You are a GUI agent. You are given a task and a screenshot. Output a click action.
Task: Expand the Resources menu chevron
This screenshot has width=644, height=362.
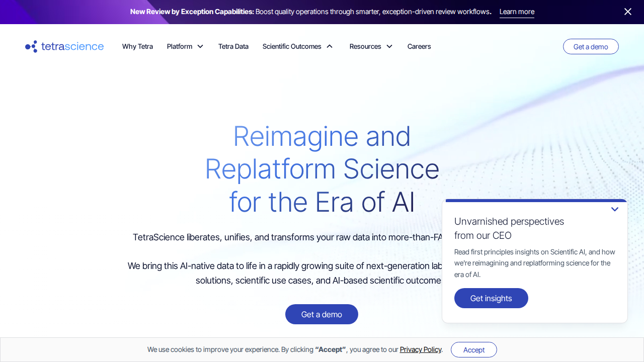[x=389, y=47]
